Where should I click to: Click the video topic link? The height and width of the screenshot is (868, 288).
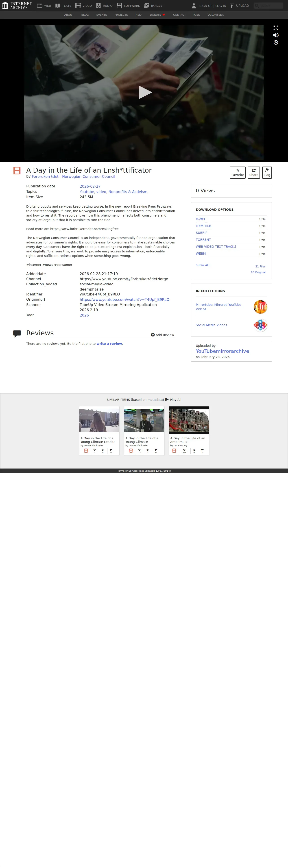[x=101, y=192]
